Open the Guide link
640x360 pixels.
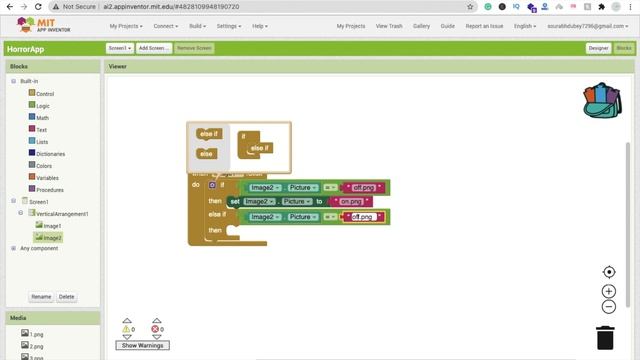(x=447, y=26)
